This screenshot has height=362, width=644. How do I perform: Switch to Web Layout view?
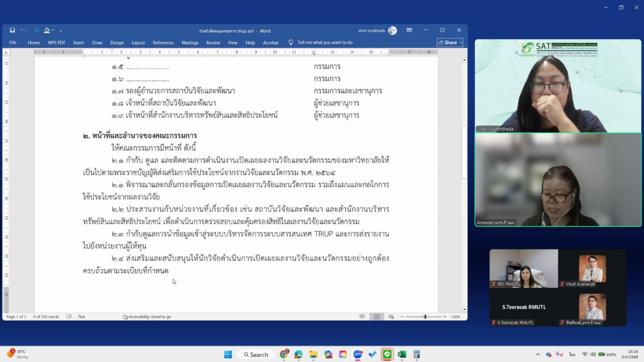click(x=391, y=317)
